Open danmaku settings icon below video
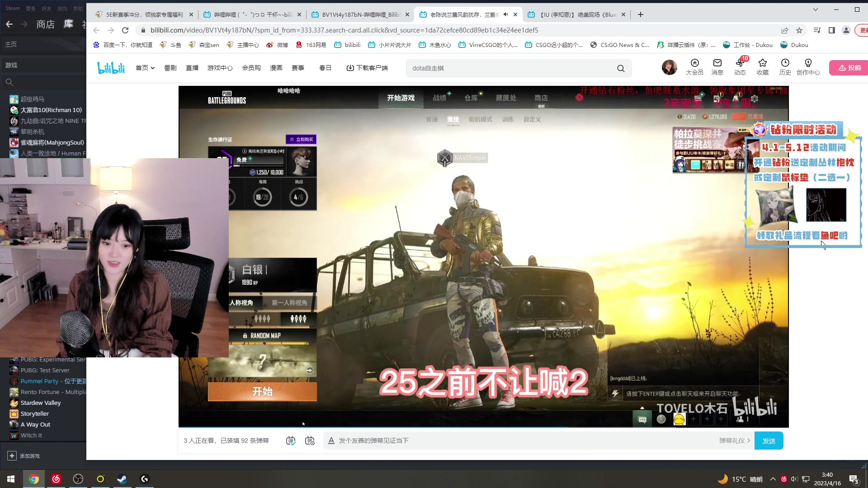Viewport: 868px width, 488px height. [310, 441]
